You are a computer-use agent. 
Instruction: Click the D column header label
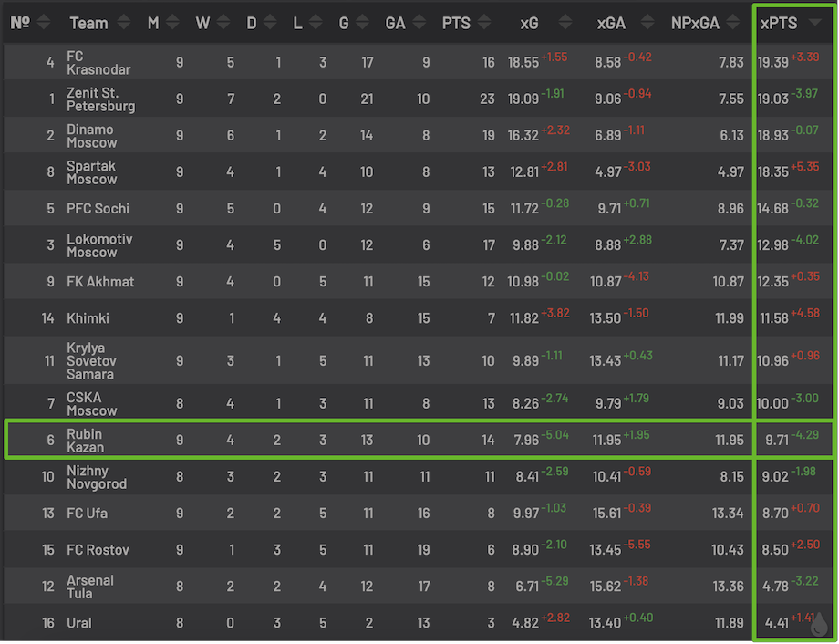tap(252, 24)
